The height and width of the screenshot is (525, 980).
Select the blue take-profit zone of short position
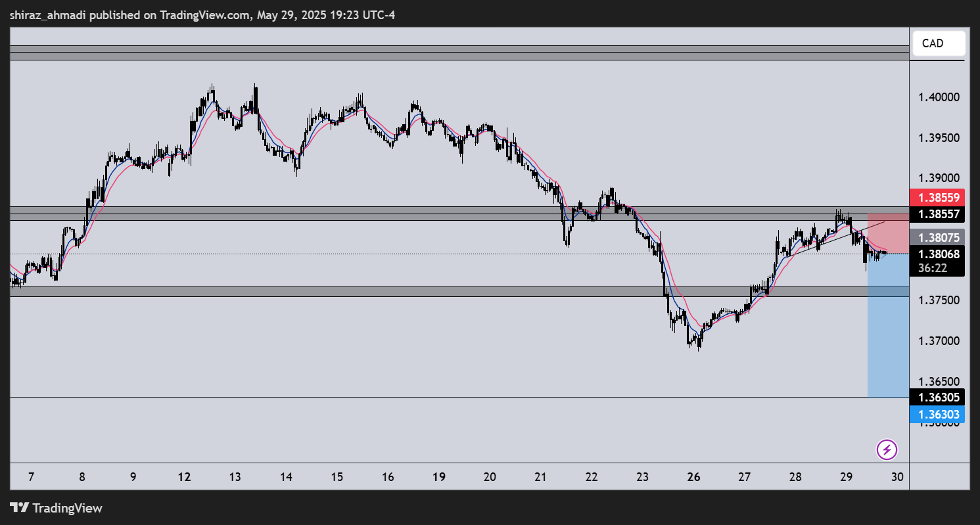pyautogui.click(x=888, y=325)
